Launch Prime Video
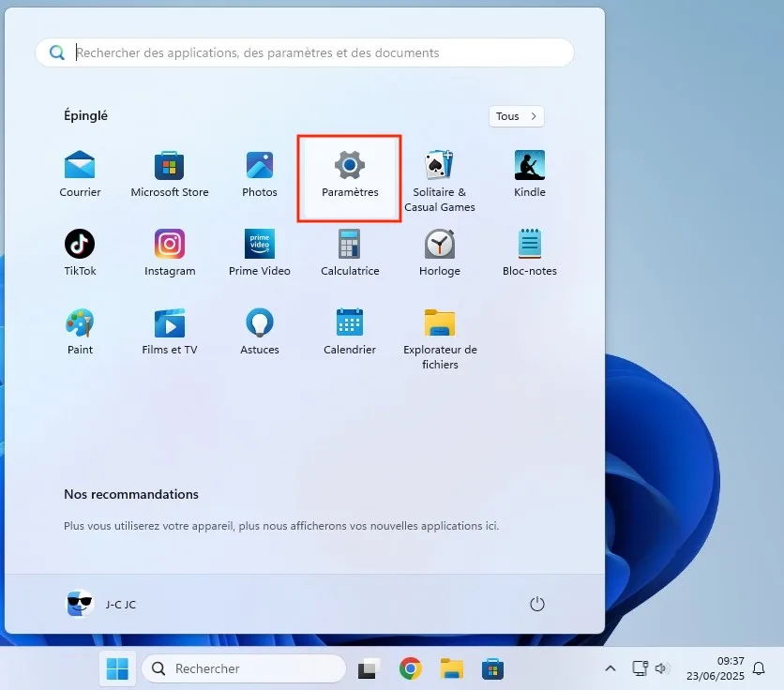This screenshot has height=690, width=784. (x=260, y=252)
